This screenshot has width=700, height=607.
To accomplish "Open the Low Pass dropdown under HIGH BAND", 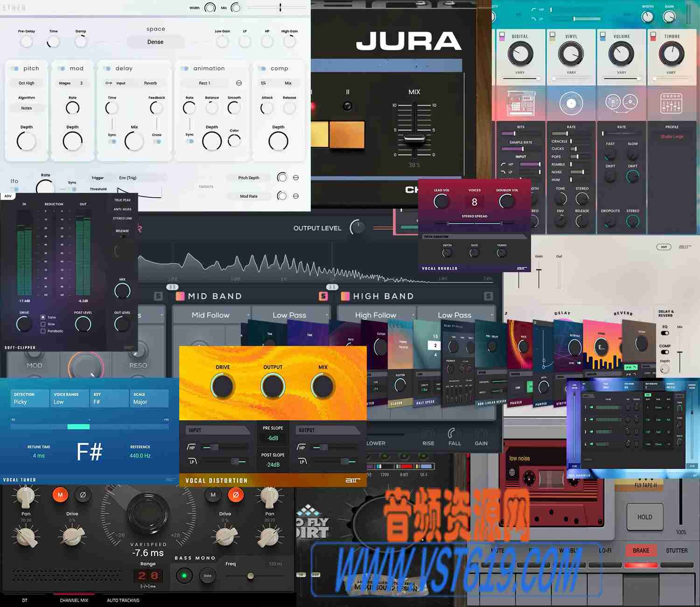I will point(454,315).
